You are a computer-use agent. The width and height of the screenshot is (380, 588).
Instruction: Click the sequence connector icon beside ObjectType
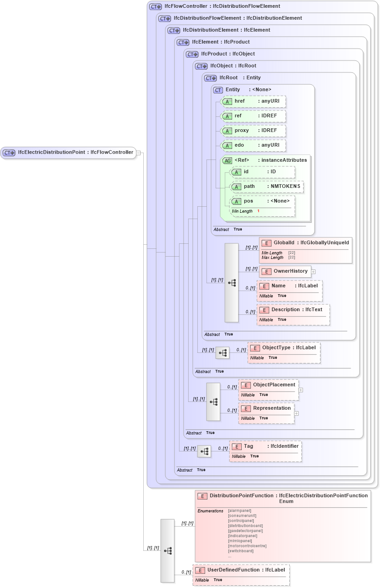click(x=223, y=352)
